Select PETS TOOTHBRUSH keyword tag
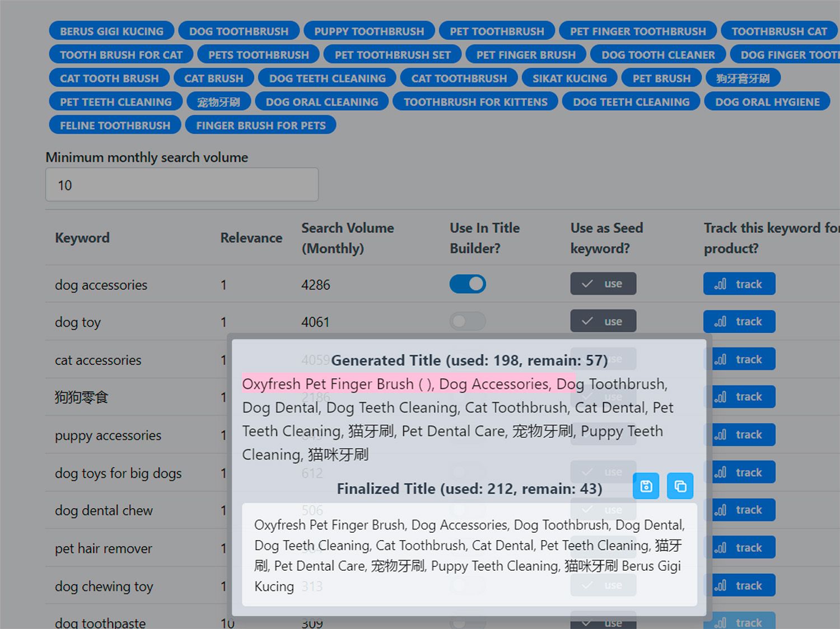This screenshot has height=629, width=840. tap(259, 55)
